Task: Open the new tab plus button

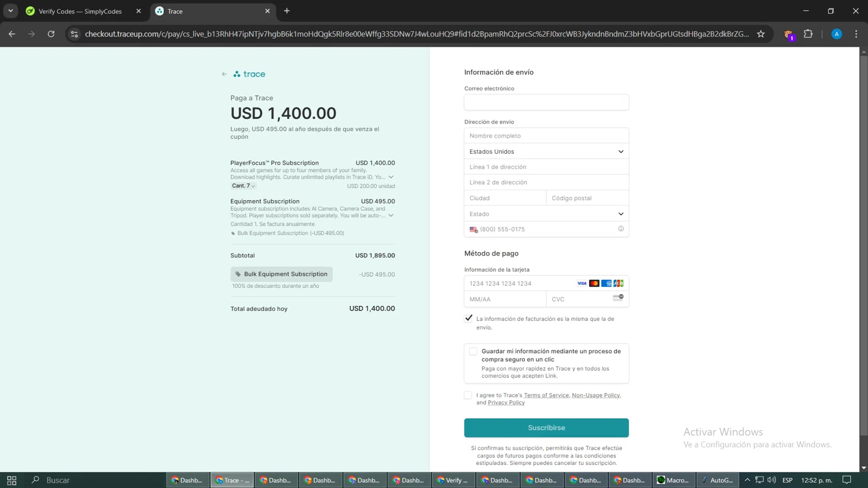Action: 287,11
